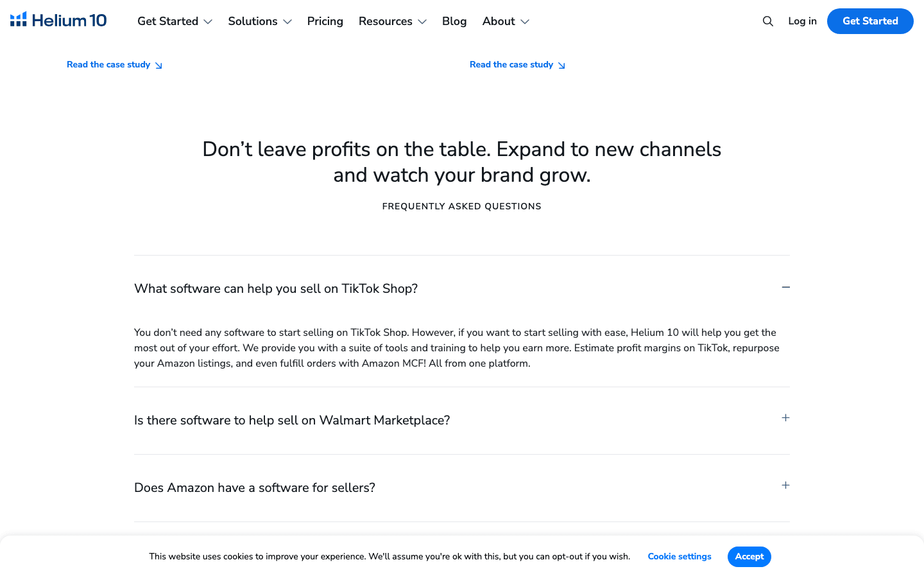Read the left case study link
Viewport: 924px width, 578px height.
click(108, 65)
